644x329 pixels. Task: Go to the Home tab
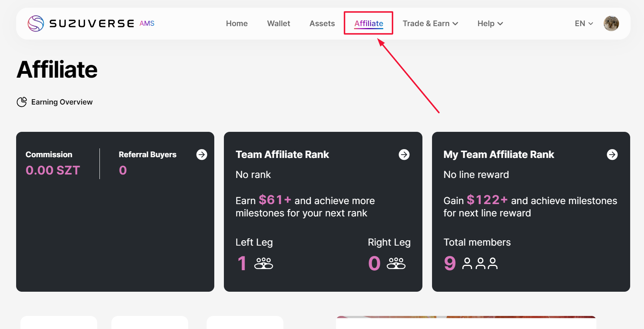[x=237, y=23]
